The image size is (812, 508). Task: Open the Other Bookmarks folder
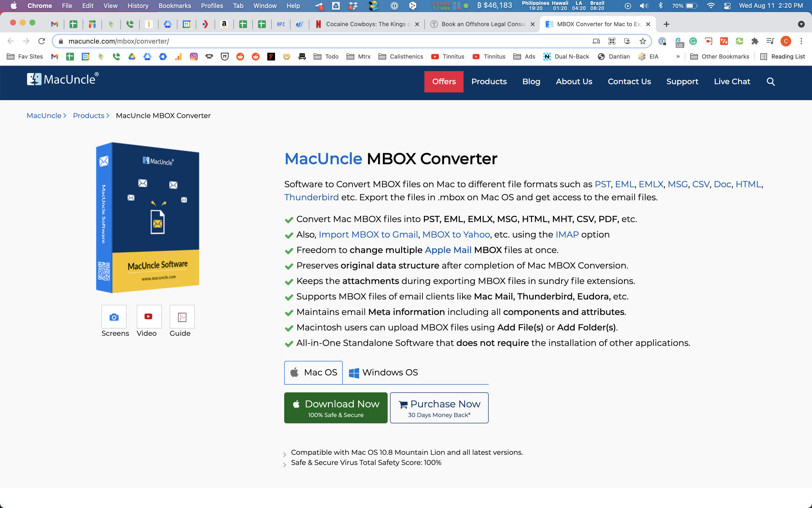[x=719, y=56]
